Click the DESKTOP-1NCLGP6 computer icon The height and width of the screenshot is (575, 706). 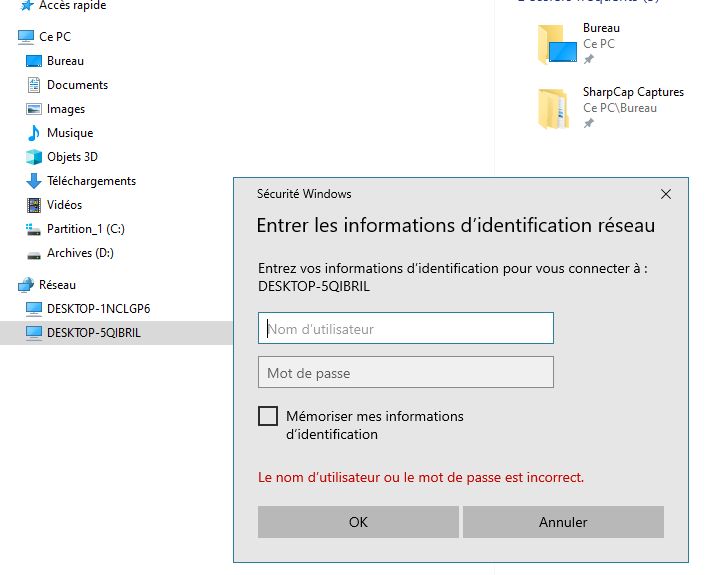pos(34,309)
